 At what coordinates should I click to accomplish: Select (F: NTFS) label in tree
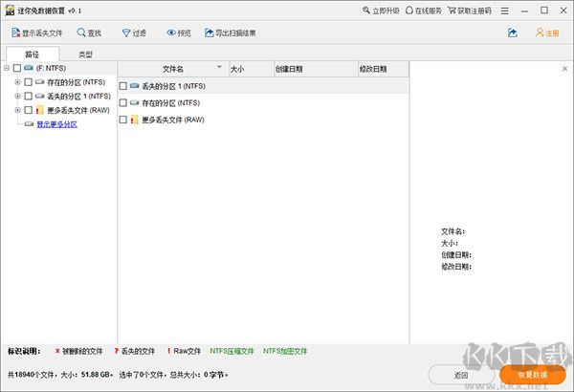pyautogui.click(x=51, y=68)
